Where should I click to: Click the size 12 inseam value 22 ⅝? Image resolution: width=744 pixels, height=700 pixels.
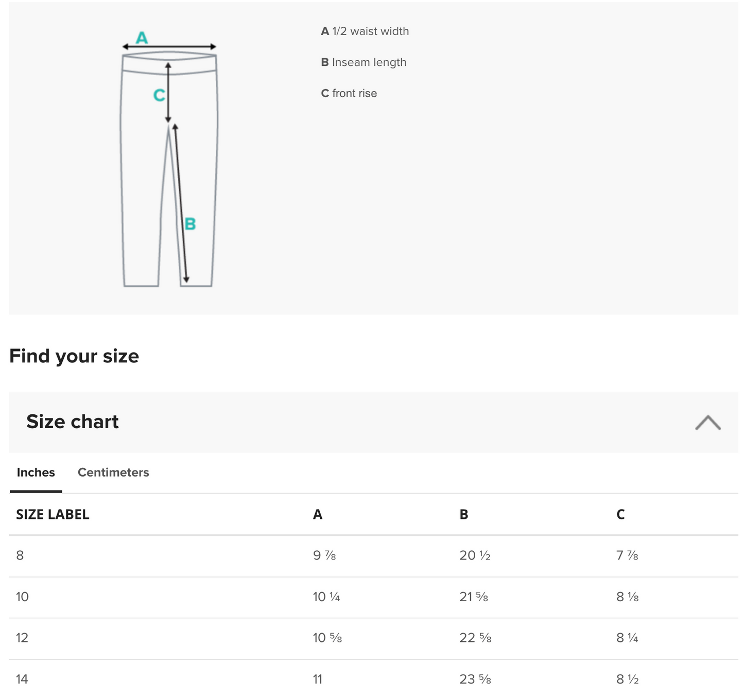click(475, 638)
